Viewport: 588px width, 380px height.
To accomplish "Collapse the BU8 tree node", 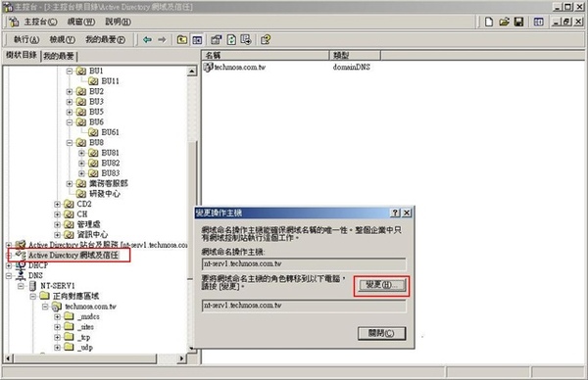I will 70,143.
